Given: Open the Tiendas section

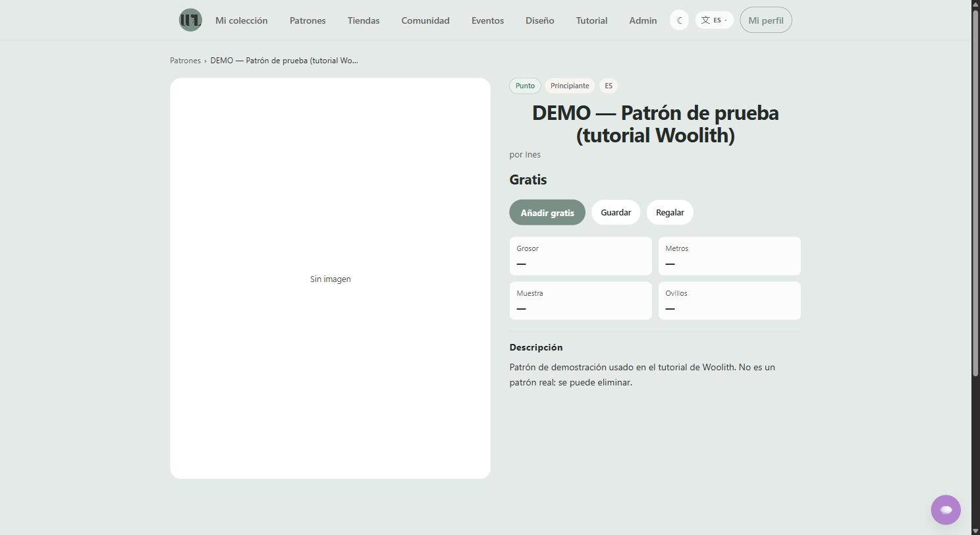Looking at the screenshot, I should pyautogui.click(x=364, y=20).
